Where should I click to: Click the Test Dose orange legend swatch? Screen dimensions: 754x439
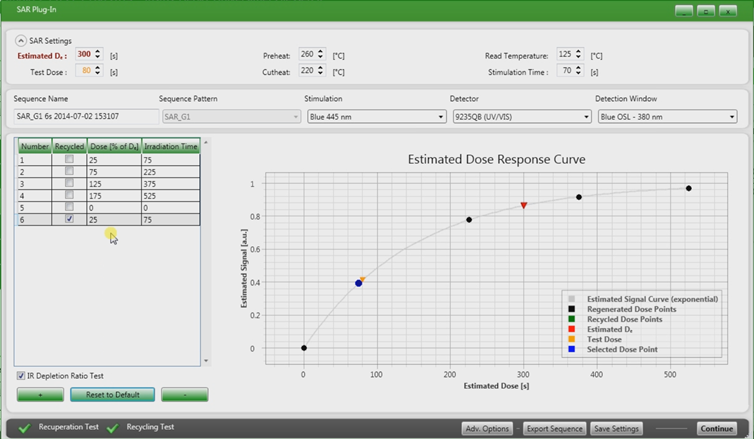[x=571, y=339]
